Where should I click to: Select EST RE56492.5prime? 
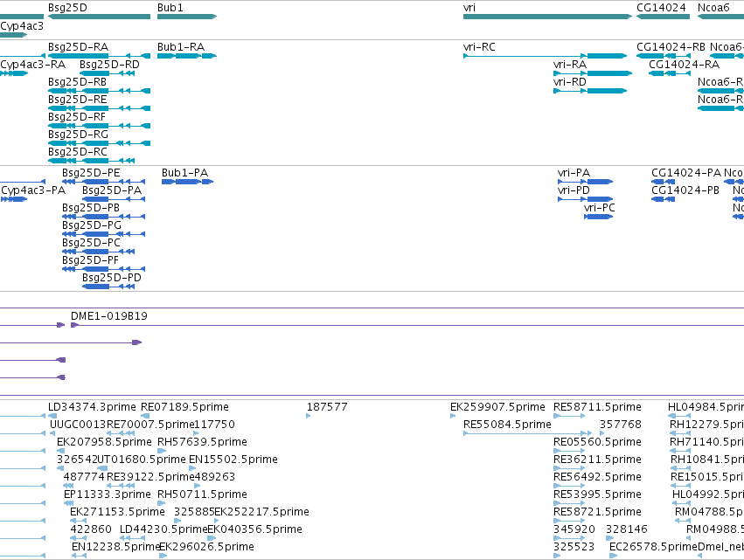(x=569, y=486)
